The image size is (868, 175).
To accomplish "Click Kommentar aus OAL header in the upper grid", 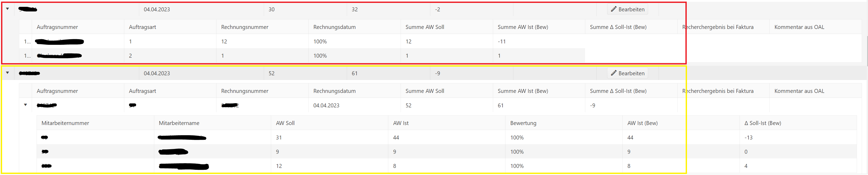I will [x=799, y=27].
